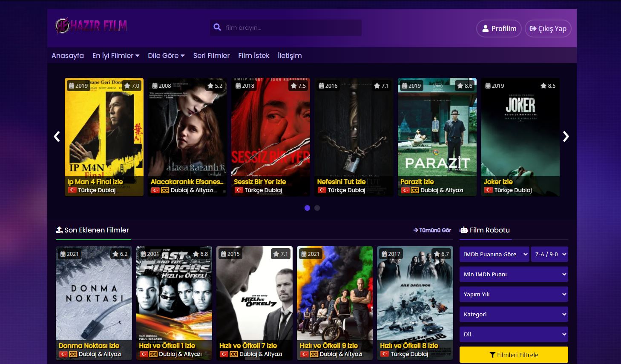621x364 pixels.
Task: Click the Ip Man 4 Final izle title
Action: tap(95, 182)
